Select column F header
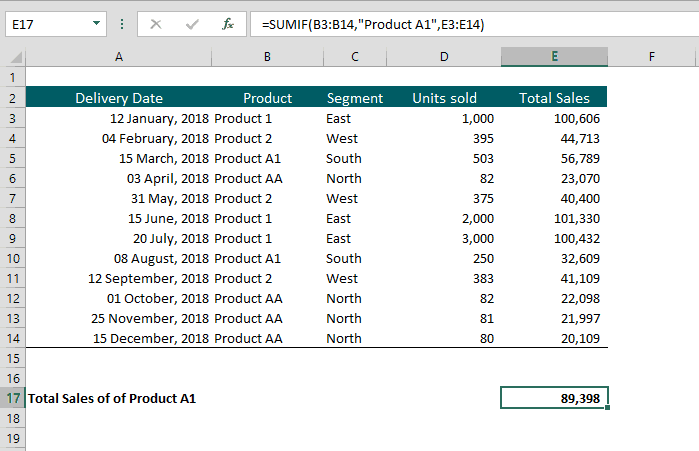699x451 pixels. coord(652,57)
